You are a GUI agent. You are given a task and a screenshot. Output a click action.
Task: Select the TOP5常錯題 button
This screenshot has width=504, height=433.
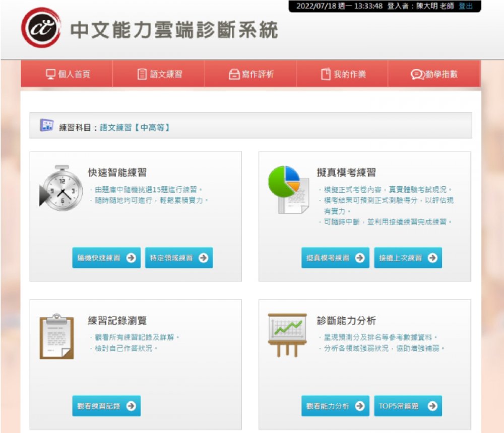click(408, 406)
